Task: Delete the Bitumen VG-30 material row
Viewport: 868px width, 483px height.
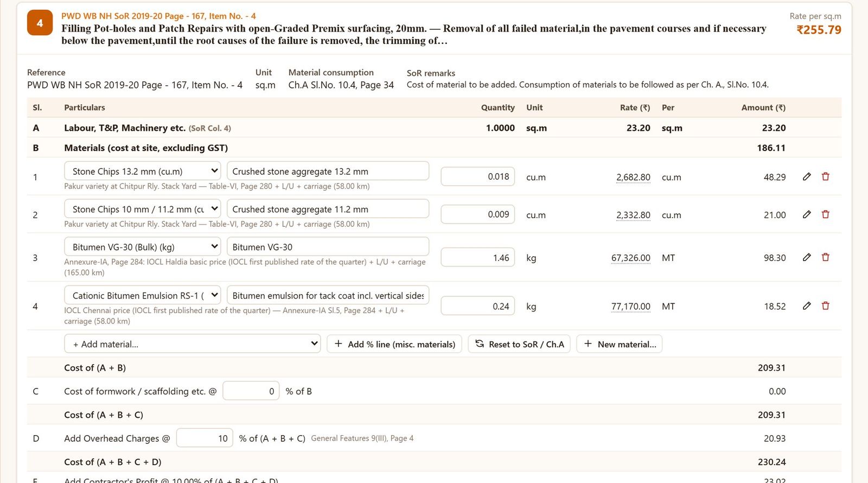Action: [x=826, y=257]
